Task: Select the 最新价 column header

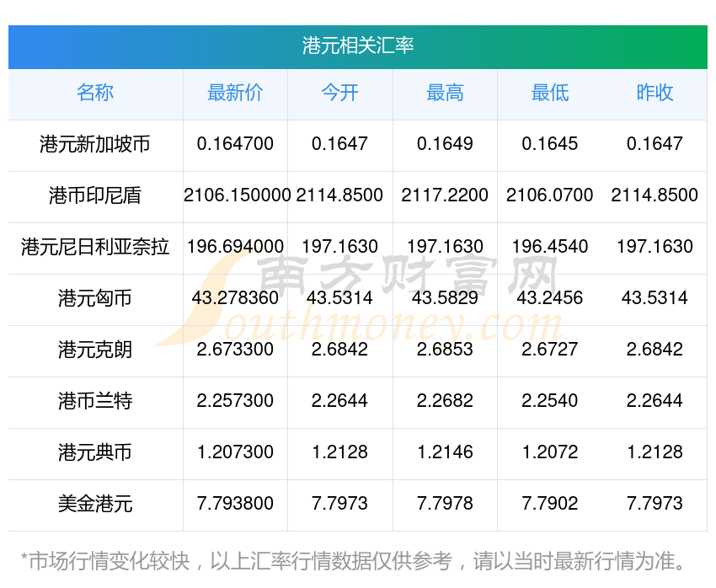Action: [235, 93]
